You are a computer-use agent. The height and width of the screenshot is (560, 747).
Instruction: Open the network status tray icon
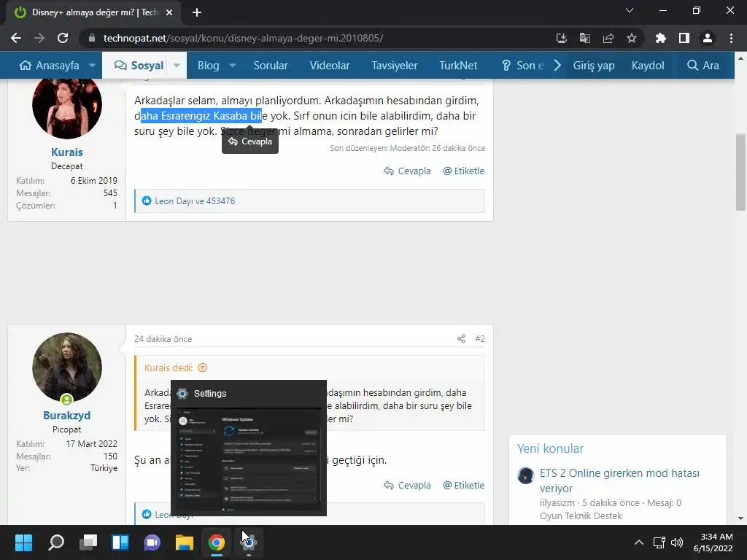click(x=659, y=542)
